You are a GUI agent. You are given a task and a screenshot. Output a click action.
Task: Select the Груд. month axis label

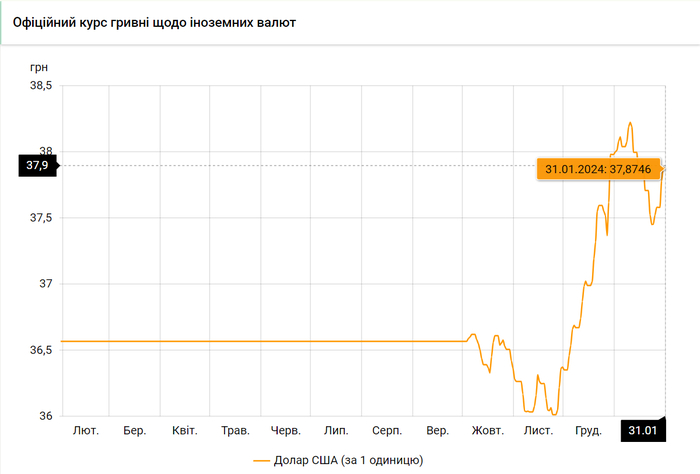pos(588,431)
